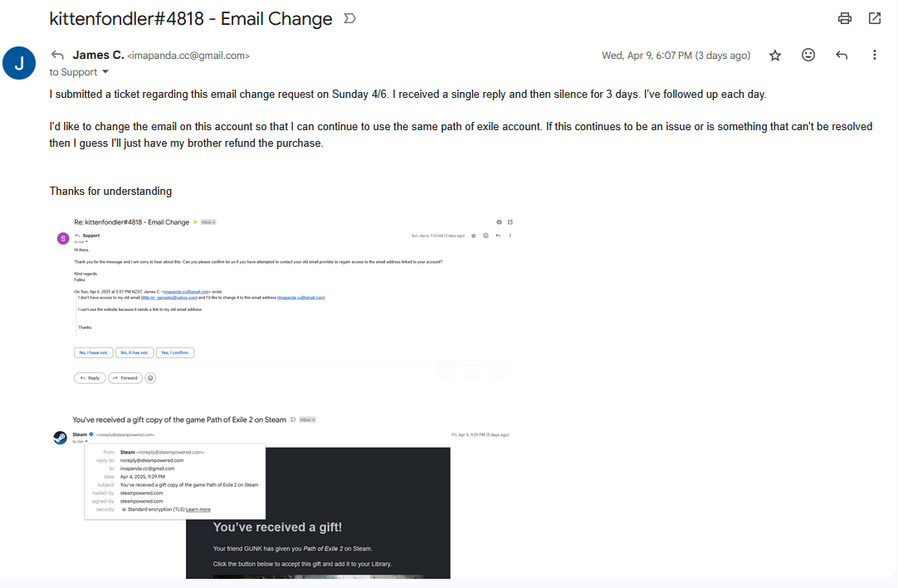
Task: Click the Steam logo avatar
Action: click(x=60, y=438)
